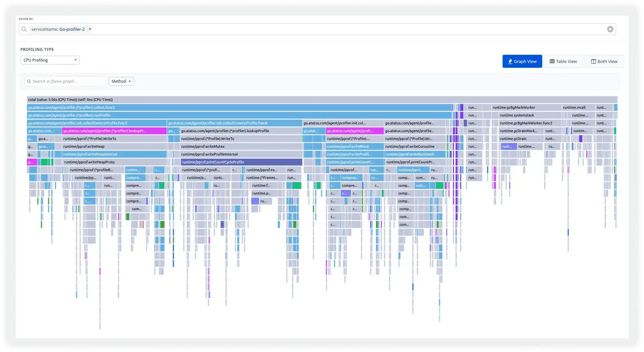Screen dimensions: 644x352
Task: Click the split columns icon on Both View
Action: (594, 61)
